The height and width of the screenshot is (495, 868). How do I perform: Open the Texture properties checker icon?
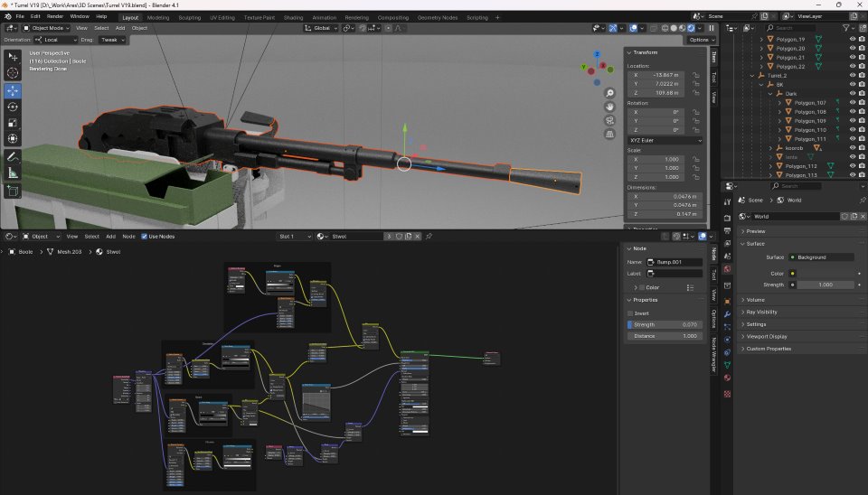point(727,394)
